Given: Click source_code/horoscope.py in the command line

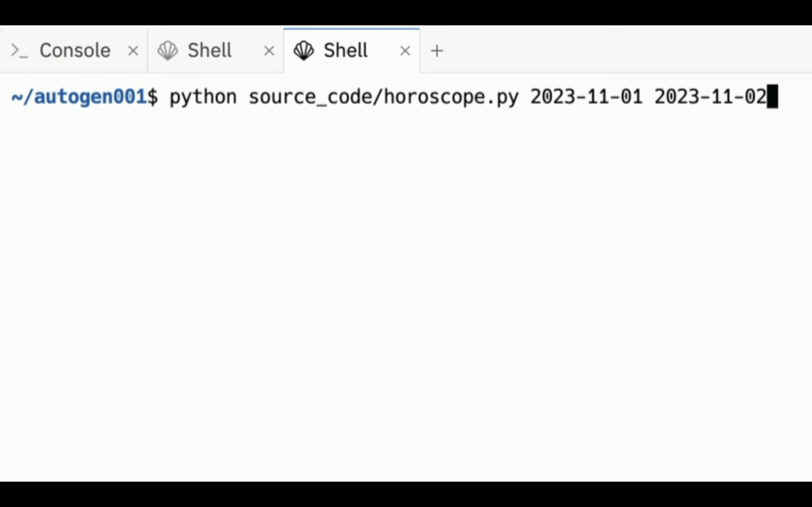Looking at the screenshot, I should coord(383,97).
